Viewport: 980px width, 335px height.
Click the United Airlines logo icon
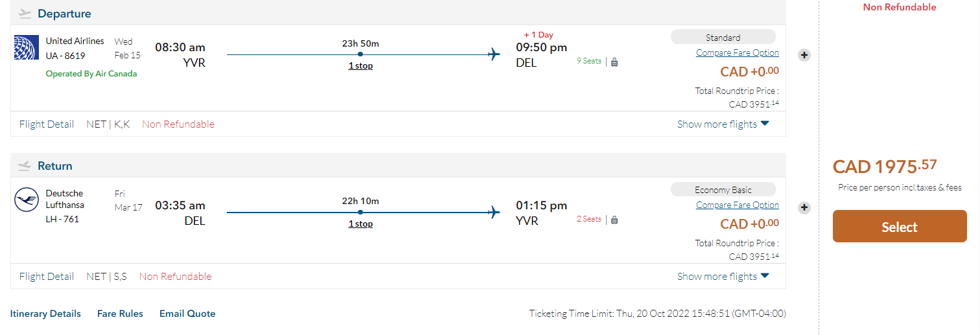tap(27, 48)
